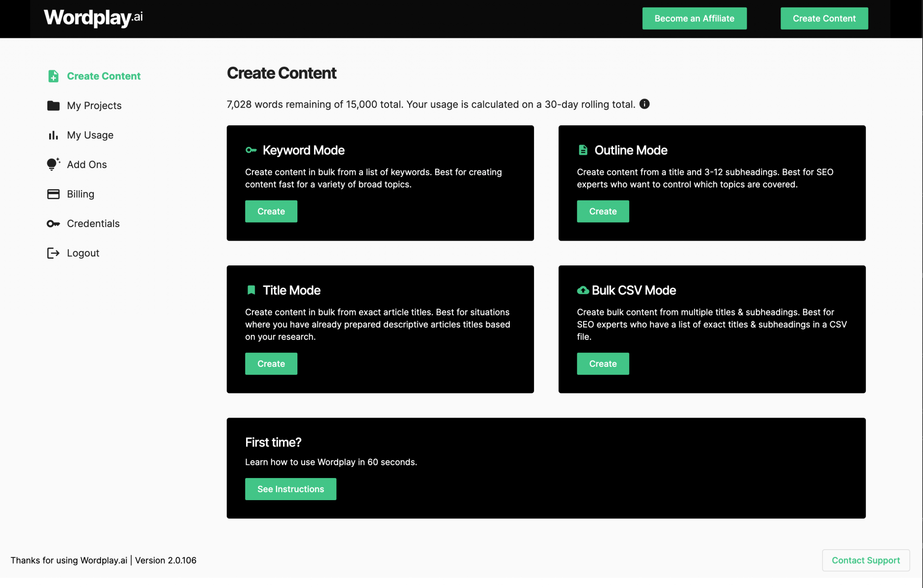Click the Bulk CSV Mode heading
Screen dimensions: 923x588
[x=634, y=290]
